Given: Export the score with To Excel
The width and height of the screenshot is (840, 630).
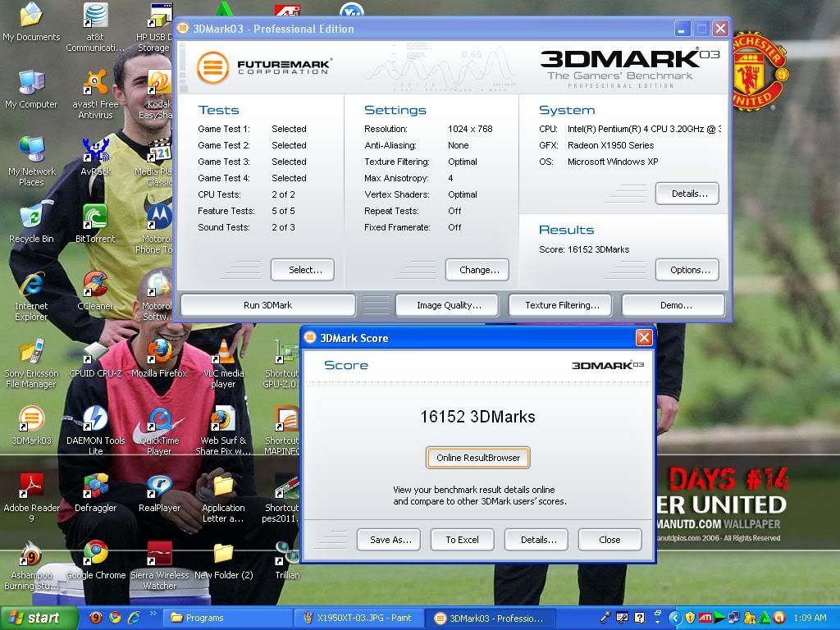Looking at the screenshot, I should click(x=463, y=540).
